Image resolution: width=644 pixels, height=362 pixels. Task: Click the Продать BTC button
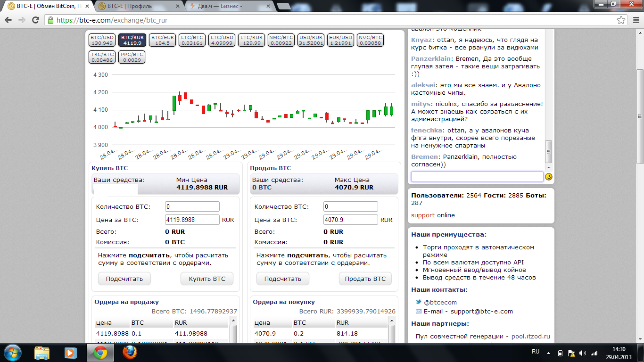pyautogui.click(x=365, y=279)
